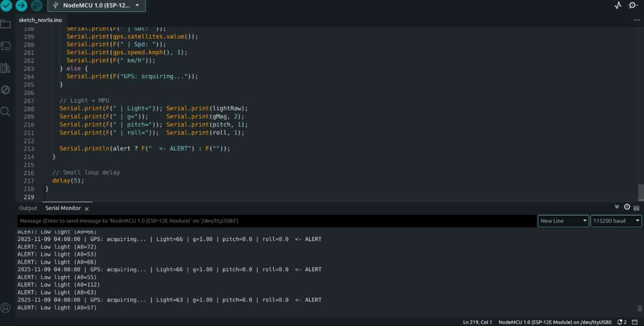
Task: Open the Search panel in sidebar
Action: click(x=5, y=112)
